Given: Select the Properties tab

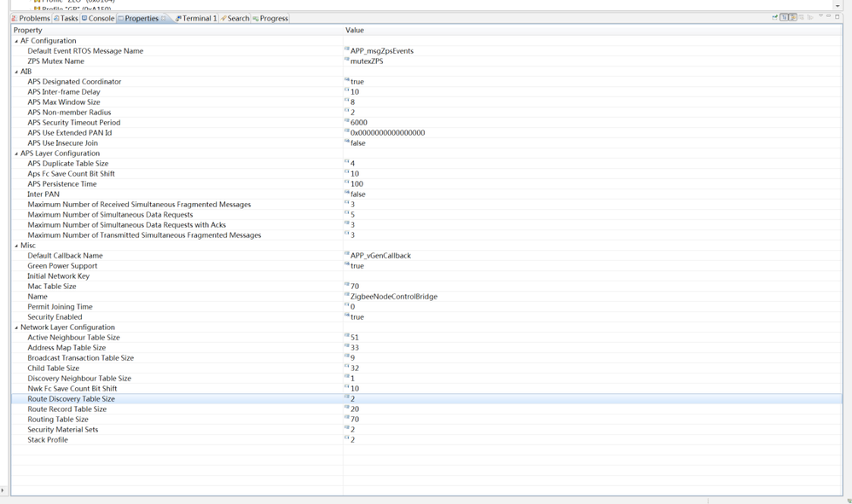Looking at the screenshot, I should click(x=142, y=19).
